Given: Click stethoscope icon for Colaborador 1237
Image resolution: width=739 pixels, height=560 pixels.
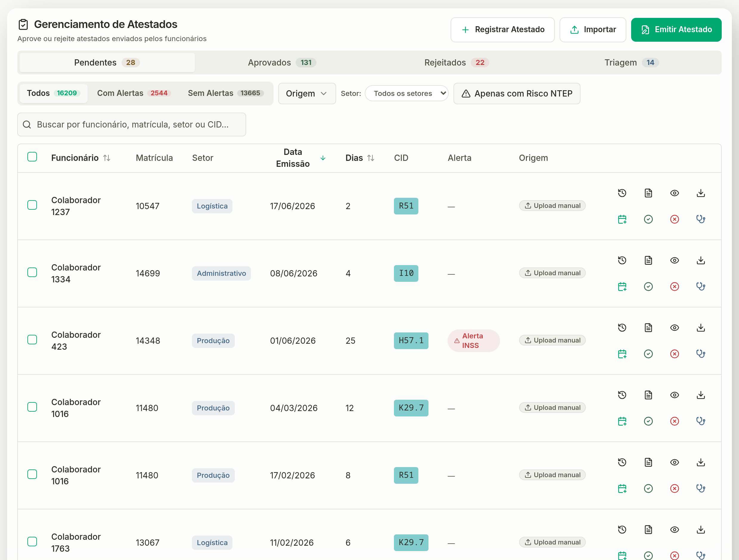Looking at the screenshot, I should click(701, 220).
